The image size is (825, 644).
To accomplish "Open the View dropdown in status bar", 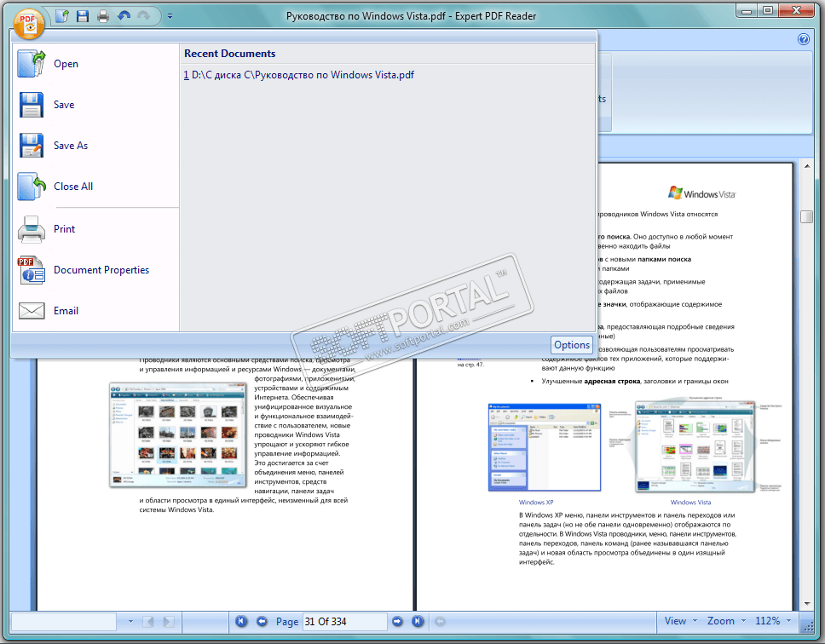I will click(x=680, y=621).
